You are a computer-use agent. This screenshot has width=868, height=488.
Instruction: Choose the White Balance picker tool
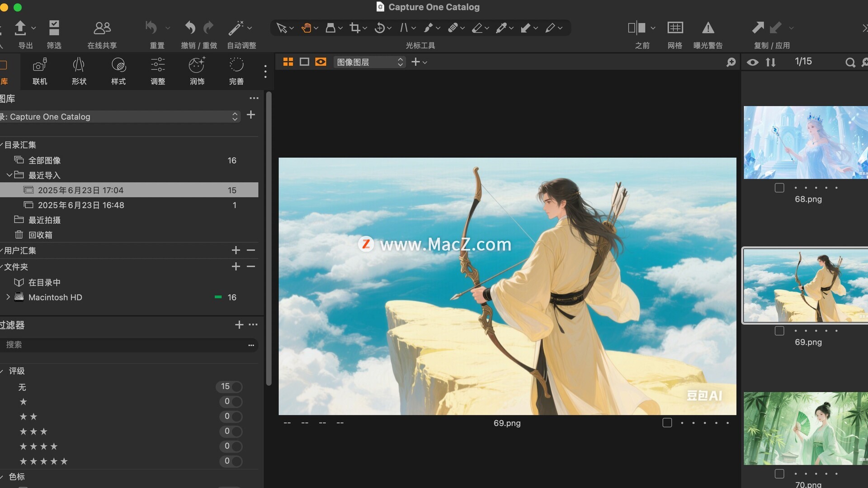[502, 28]
